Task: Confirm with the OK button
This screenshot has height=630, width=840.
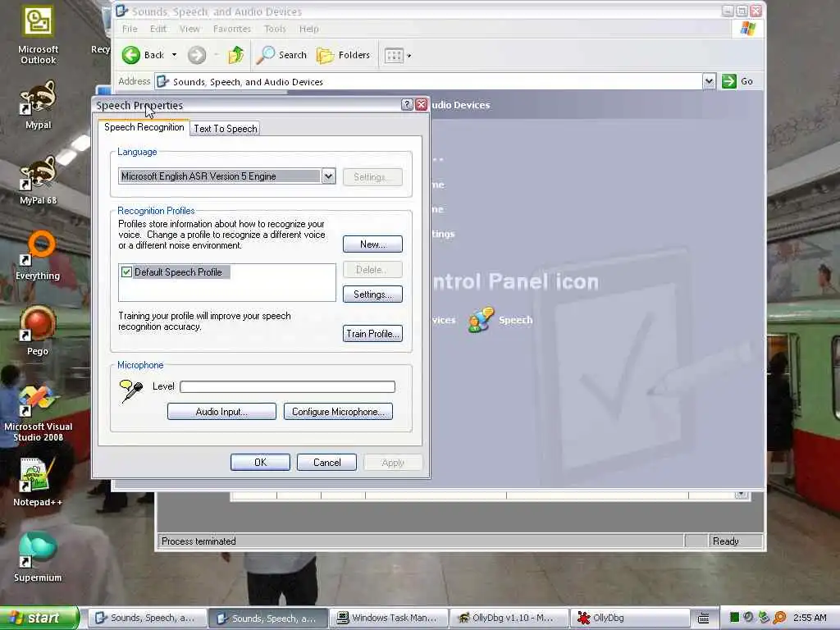Action: (x=260, y=463)
